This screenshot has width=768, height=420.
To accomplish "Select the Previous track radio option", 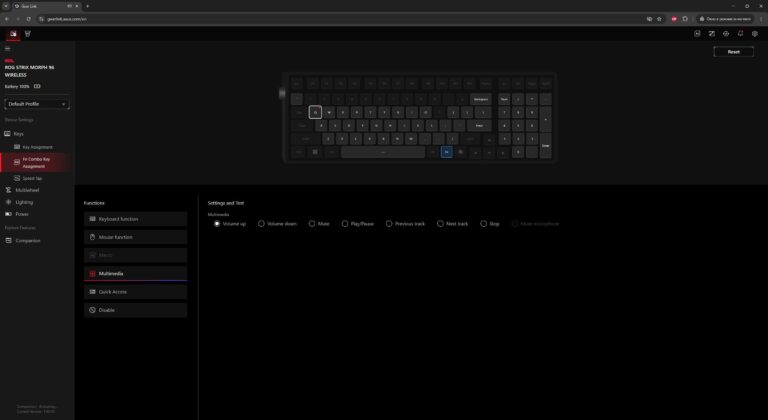I will 389,223.
